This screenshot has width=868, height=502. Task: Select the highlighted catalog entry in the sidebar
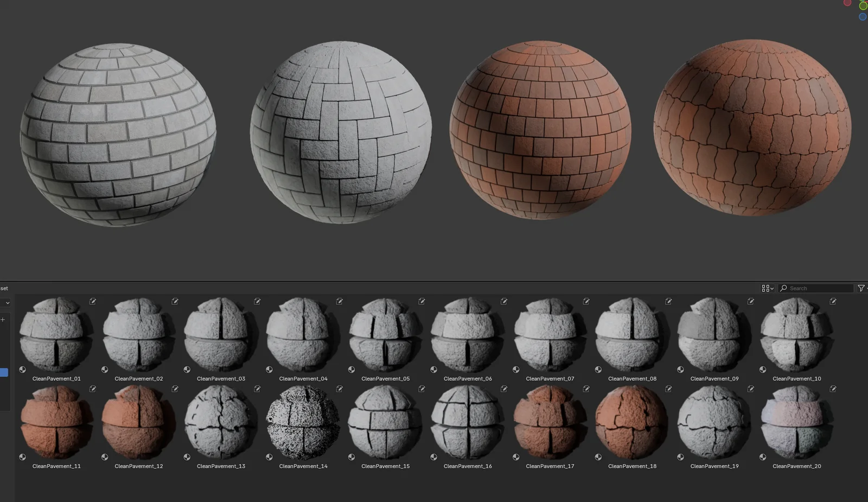click(x=4, y=372)
